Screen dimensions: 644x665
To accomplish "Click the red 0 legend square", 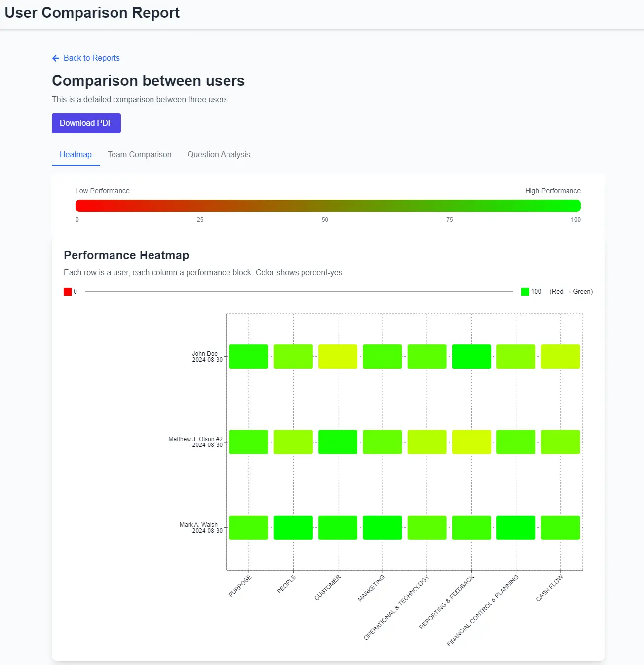I will coord(68,292).
